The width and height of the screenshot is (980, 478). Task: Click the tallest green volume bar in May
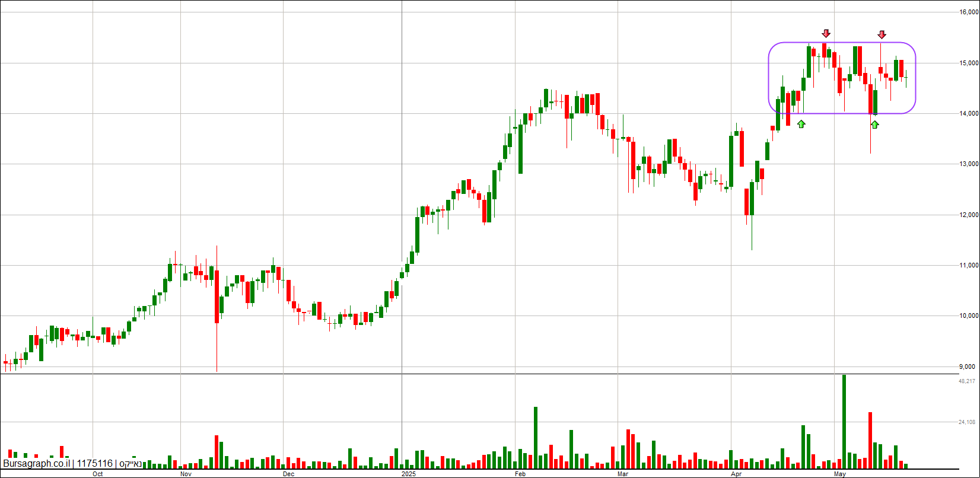[x=844, y=422]
